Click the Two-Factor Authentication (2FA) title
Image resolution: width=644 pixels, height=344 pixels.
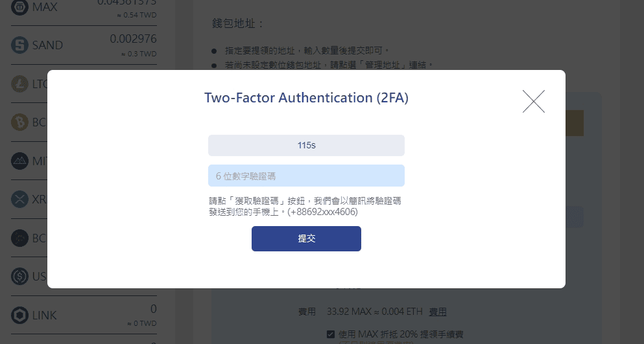tap(306, 98)
